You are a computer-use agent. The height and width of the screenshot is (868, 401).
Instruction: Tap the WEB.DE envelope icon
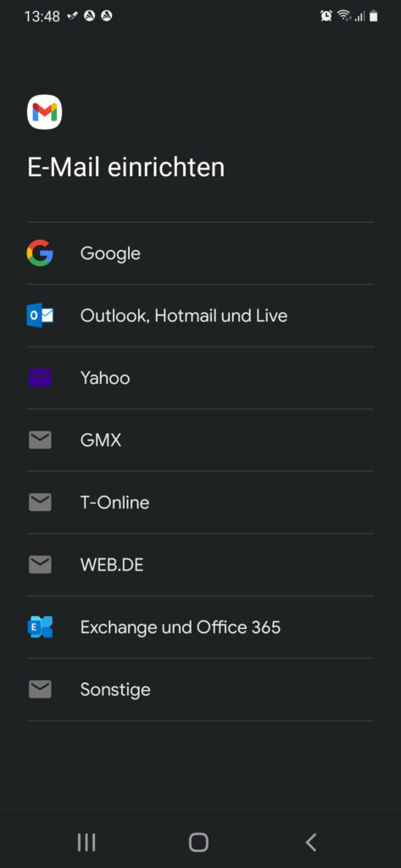[x=40, y=565]
